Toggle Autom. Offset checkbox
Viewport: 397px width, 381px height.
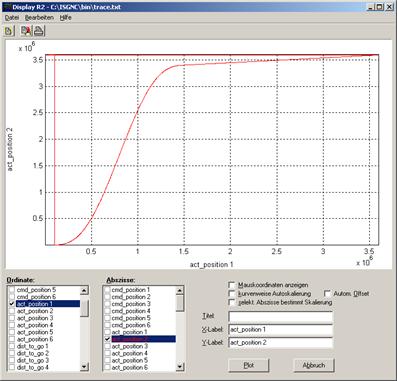(327, 294)
